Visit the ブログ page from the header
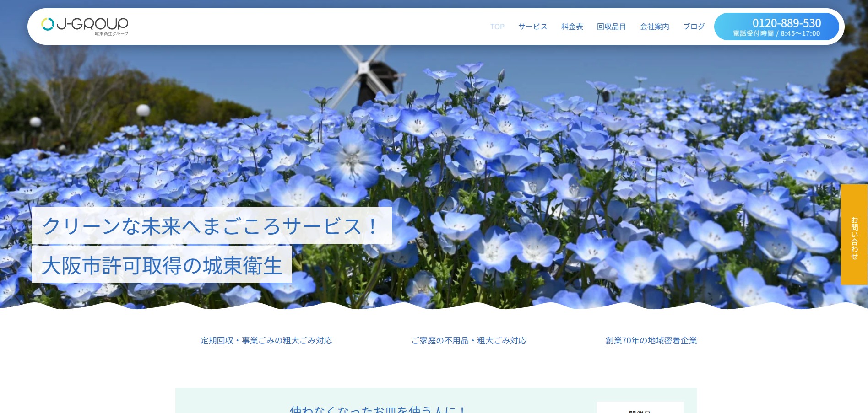Image resolution: width=868 pixels, height=413 pixels. click(x=694, y=27)
